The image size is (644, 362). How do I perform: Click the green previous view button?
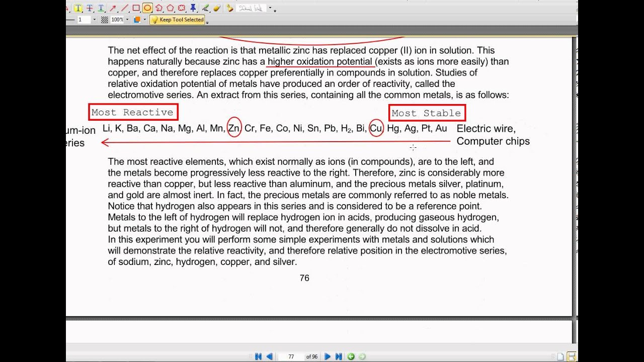click(x=351, y=356)
